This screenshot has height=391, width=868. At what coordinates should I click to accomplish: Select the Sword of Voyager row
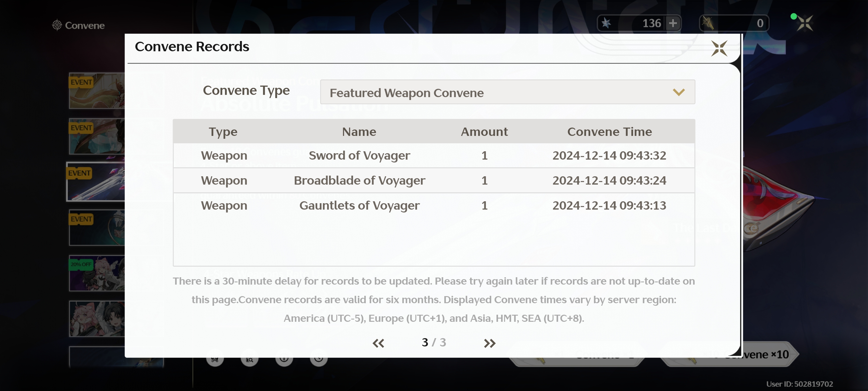[434, 155]
